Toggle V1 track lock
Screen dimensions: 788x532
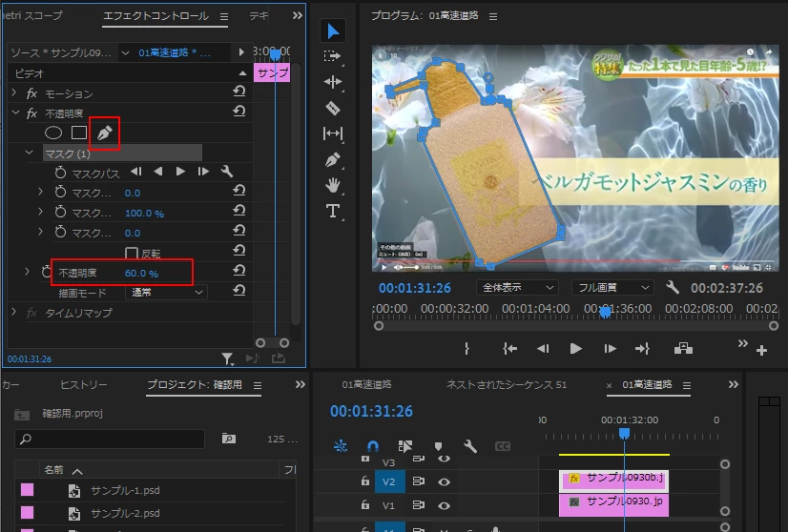(x=365, y=505)
